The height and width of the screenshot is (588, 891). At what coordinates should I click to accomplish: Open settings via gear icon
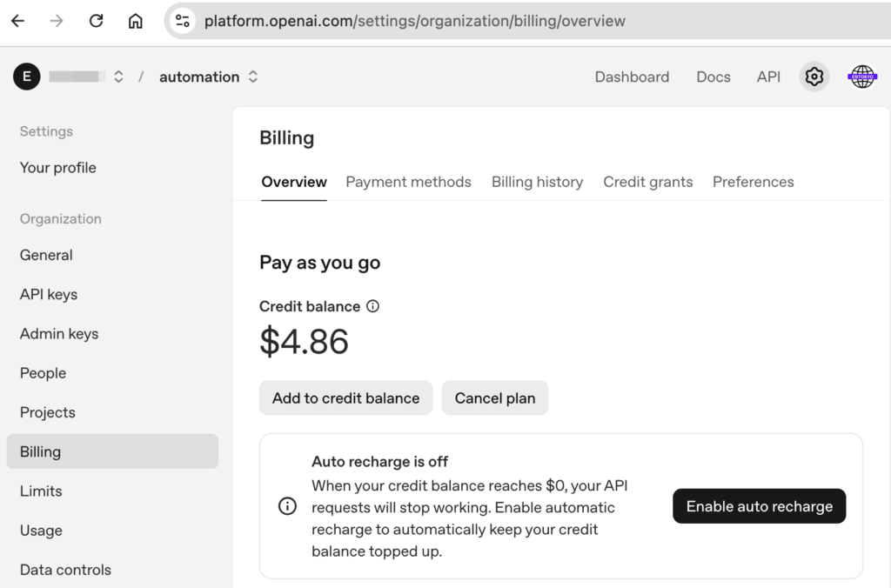pyautogui.click(x=814, y=77)
